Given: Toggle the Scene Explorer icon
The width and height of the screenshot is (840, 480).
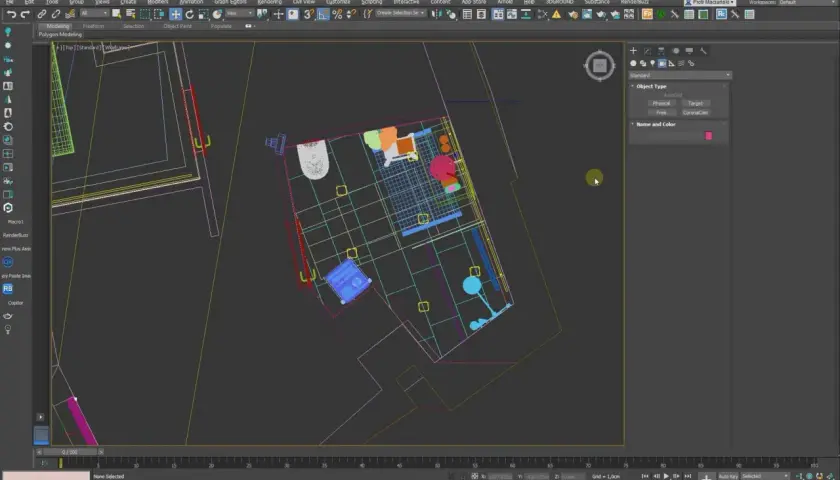Looking at the screenshot, I should point(467,14).
